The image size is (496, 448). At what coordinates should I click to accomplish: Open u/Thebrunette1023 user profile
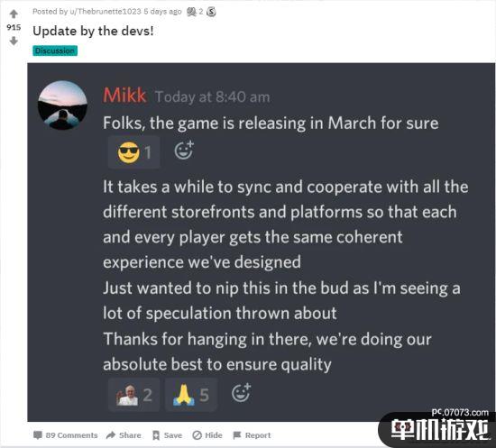click(105, 12)
